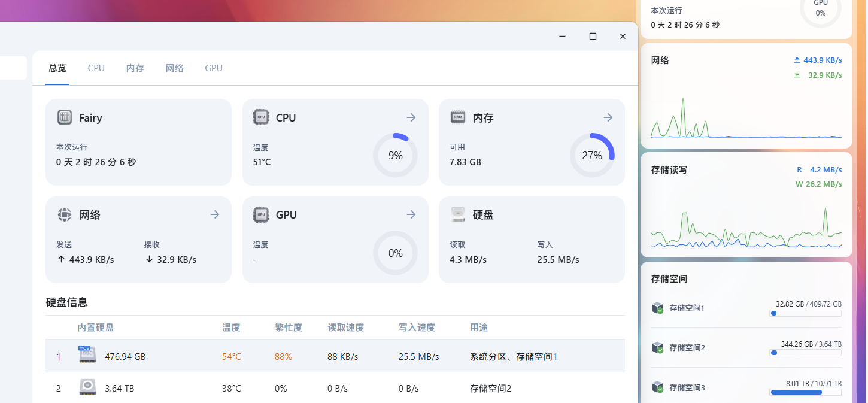Click the 写入速度 column header
This screenshot has height=403, width=868.
click(x=417, y=328)
